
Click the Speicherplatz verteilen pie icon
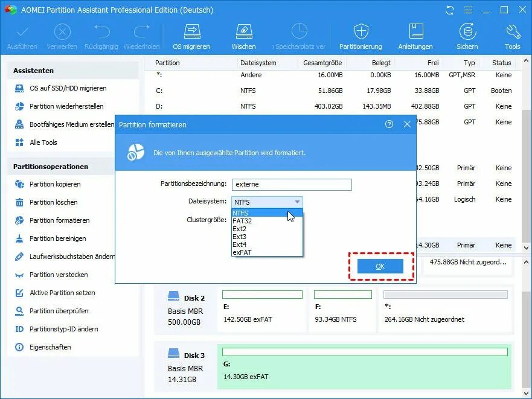point(299,31)
